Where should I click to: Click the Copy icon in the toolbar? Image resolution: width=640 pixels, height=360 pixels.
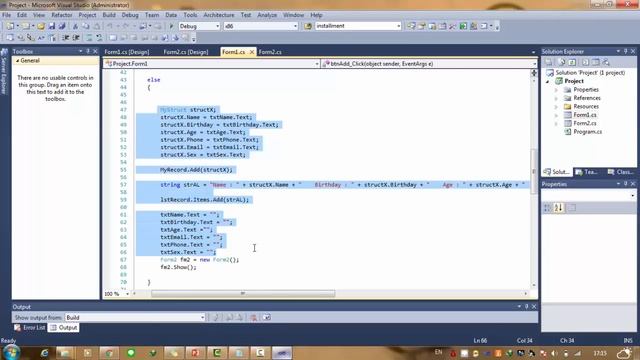point(86,26)
